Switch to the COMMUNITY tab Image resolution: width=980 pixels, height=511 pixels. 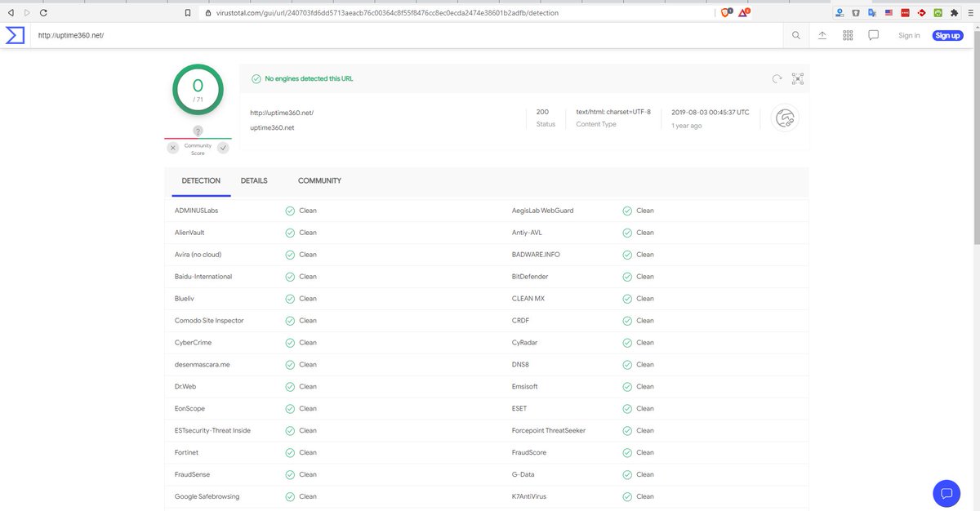click(x=319, y=181)
